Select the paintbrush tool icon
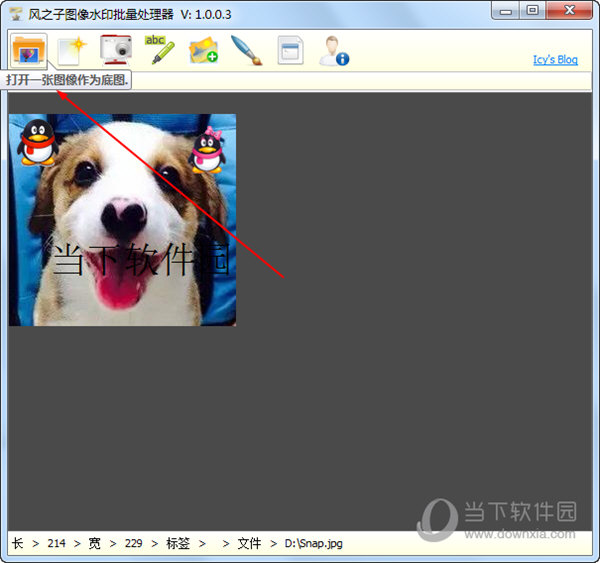 246,49
